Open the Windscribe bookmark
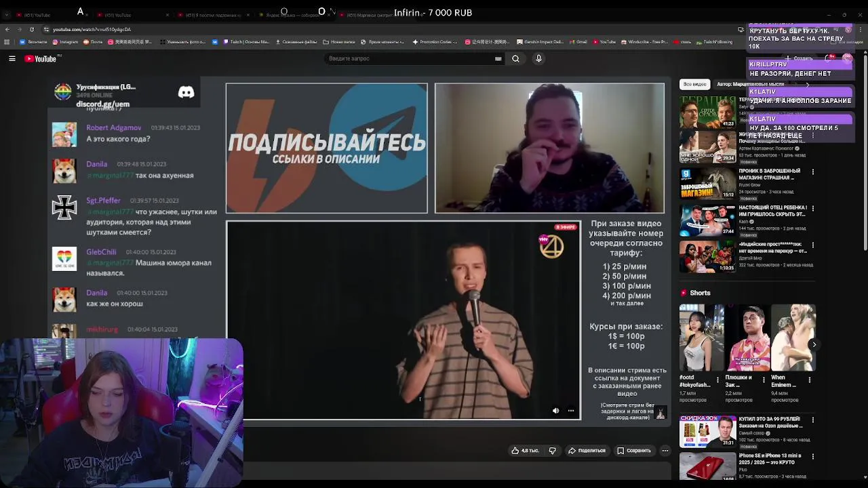Image resolution: width=868 pixels, height=488 pixels. [644, 42]
